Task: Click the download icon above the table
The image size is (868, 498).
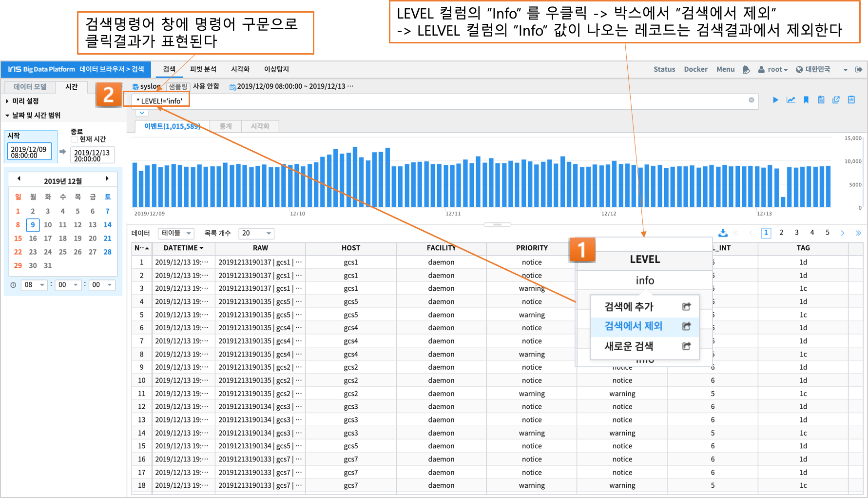Action: (x=723, y=233)
